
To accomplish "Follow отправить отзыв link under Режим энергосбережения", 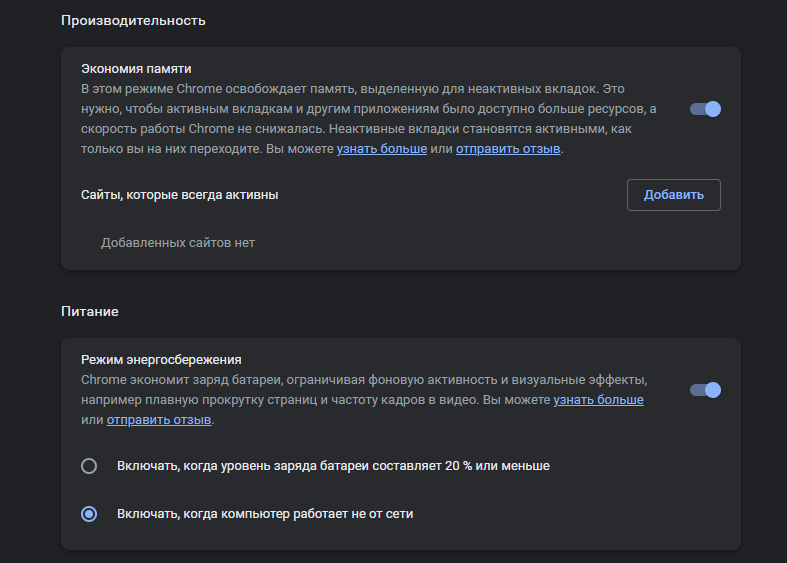I will pos(159,420).
